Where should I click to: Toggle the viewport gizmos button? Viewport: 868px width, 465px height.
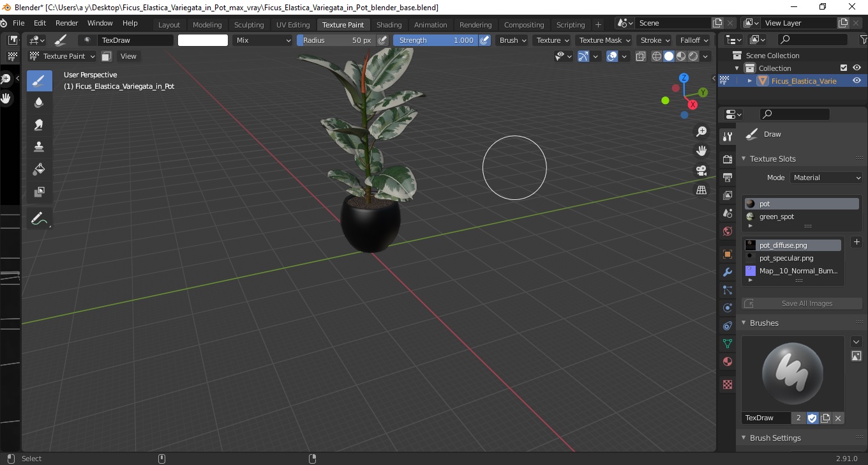click(x=583, y=56)
